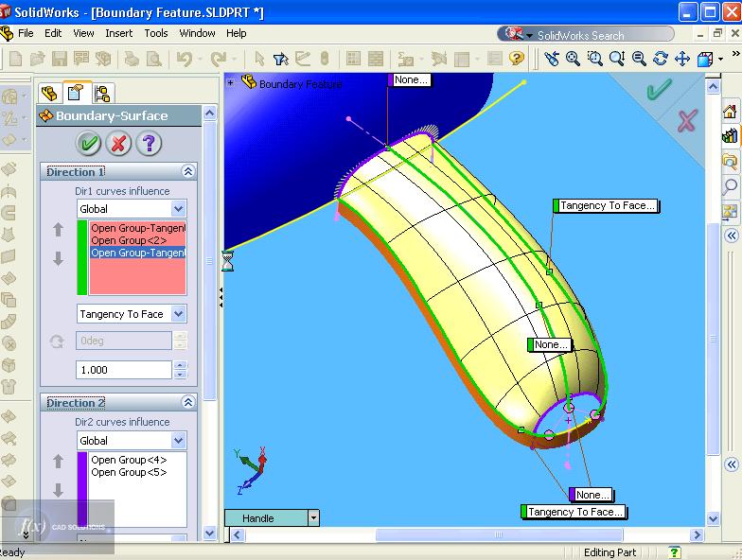Click the tangent length 1.000 field
Screen dimensions: 742x560
tap(123, 370)
